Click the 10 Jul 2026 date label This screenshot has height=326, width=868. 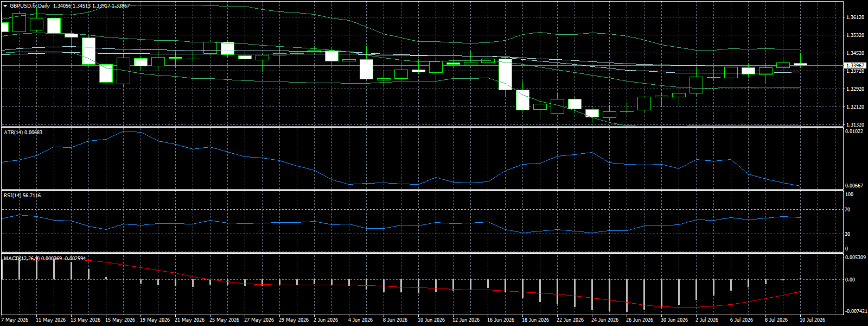[813, 320]
